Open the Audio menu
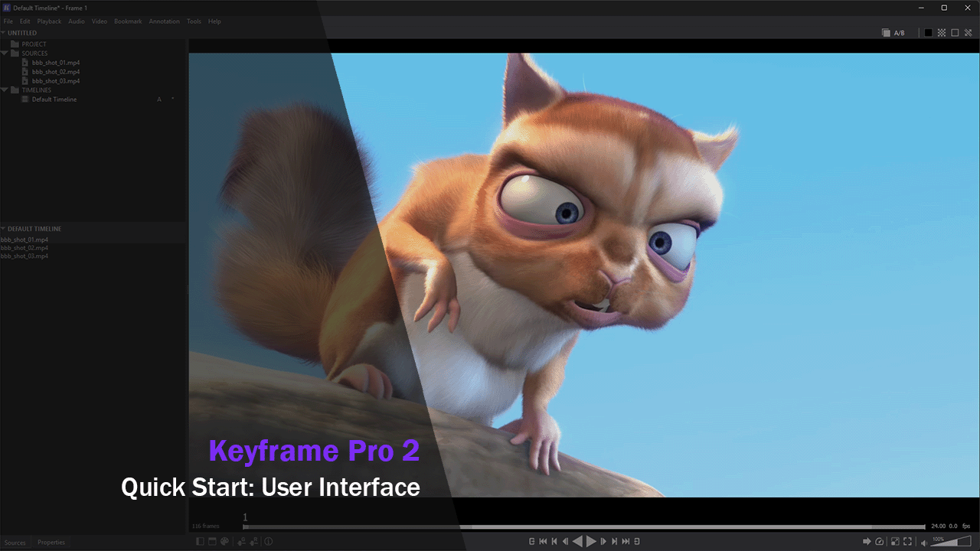 click(77, 21)
